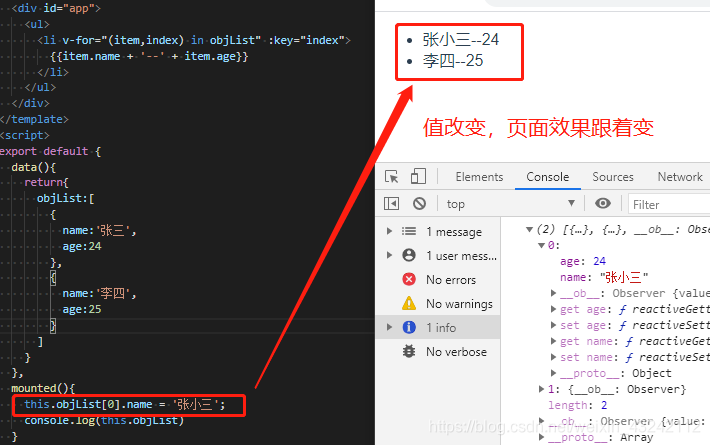Expand the get name reactiveGetter row
Image resolution: width=710 pixels, height=445 pixels.
point(553,341)
